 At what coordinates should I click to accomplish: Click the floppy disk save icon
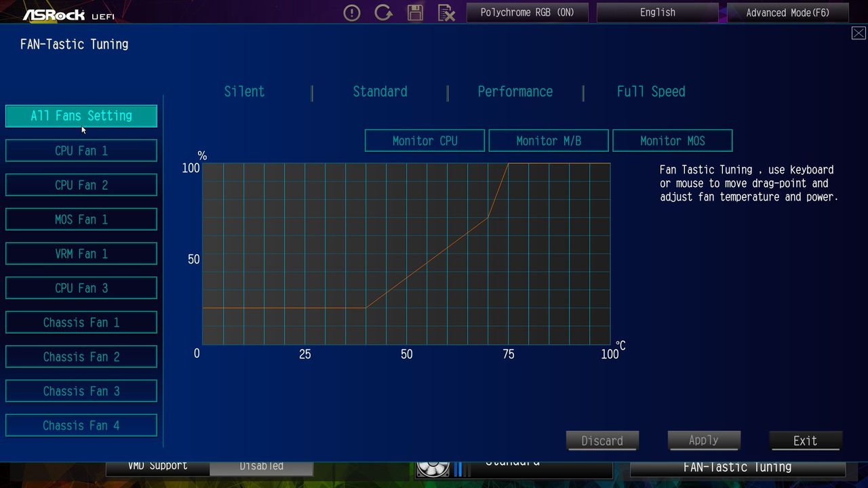[x=415, y=12]
